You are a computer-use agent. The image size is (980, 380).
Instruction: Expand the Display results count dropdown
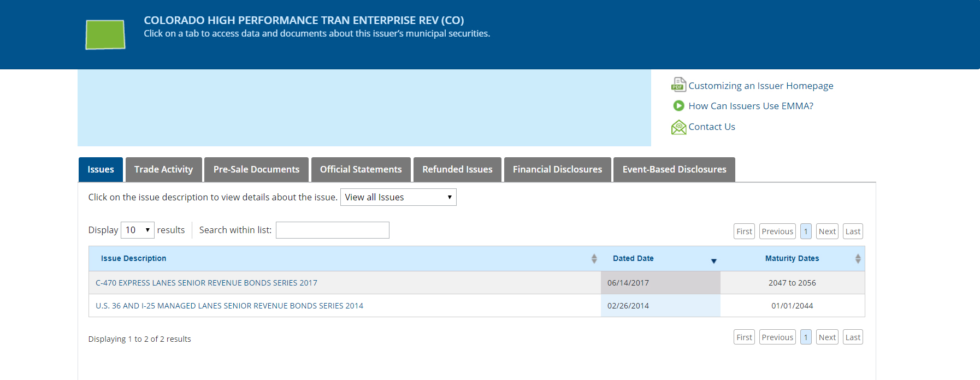137,230
